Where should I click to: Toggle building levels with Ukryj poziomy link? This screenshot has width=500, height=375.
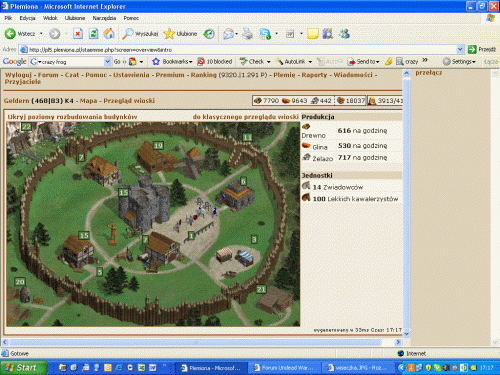(72, 117)
